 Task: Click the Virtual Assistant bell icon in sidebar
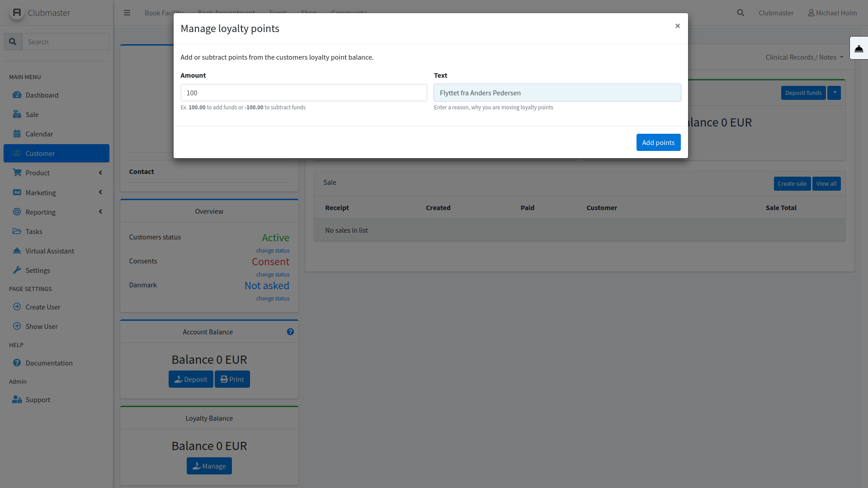(x=17, y=251)
